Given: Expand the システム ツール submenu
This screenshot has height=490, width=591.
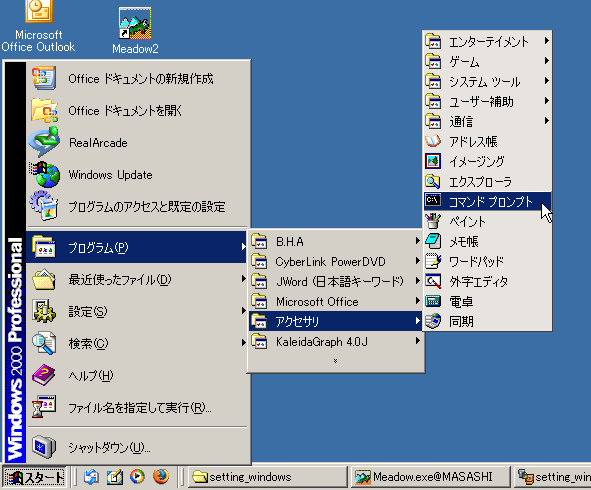Looking at the screenshot, I should 487,81.
